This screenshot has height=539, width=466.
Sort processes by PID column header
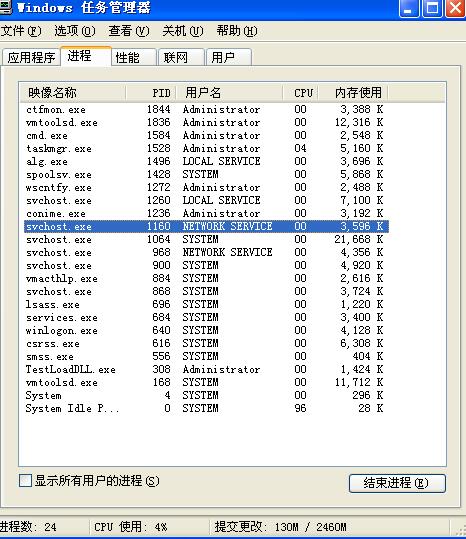151,93
